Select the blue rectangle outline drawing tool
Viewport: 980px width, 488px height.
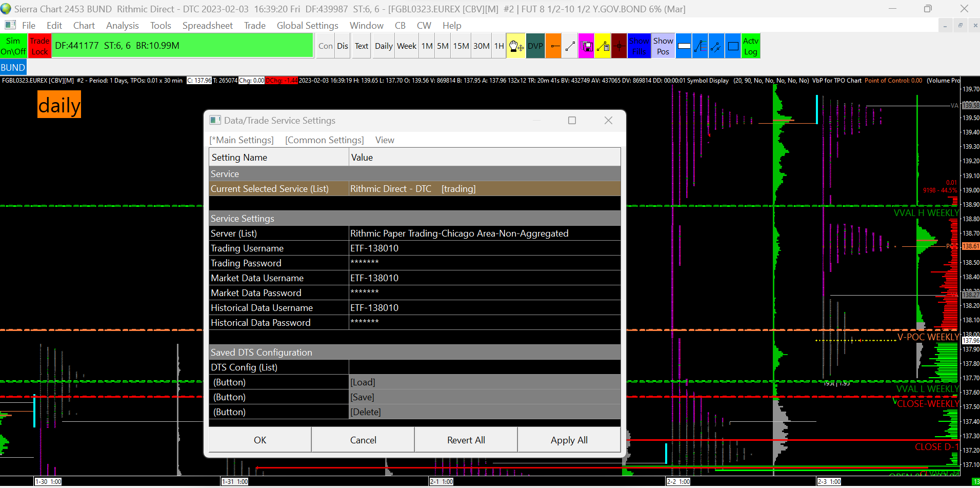pyautogui.click(x=733, y=46)
